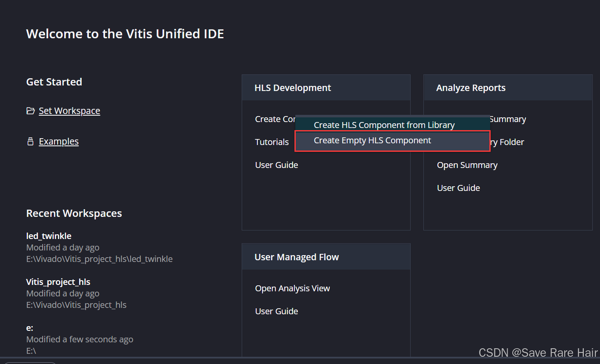Click the Get Started heading
This screenshot has width=600, height=364.
(54, 82)
